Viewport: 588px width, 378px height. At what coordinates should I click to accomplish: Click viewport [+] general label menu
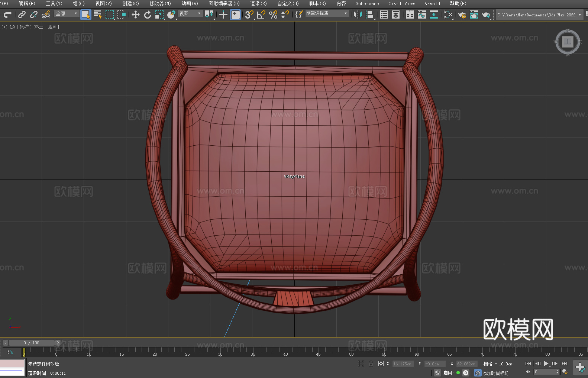point(4,27)
